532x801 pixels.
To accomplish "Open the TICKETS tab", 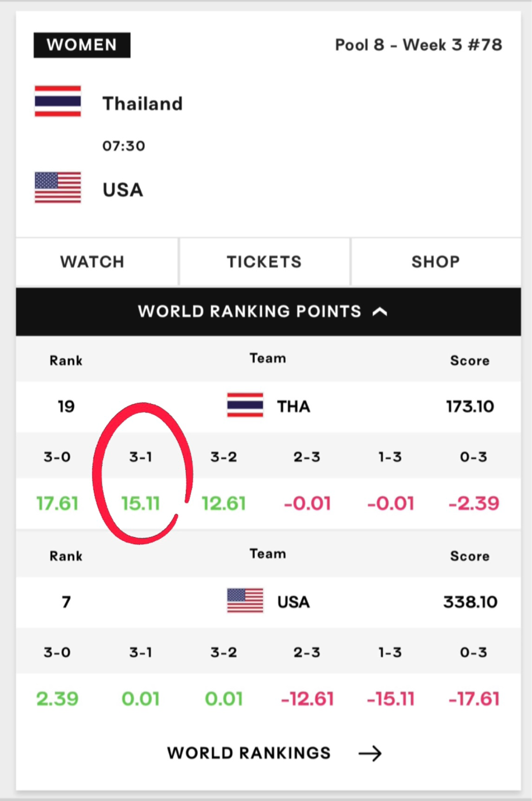I will (x=264, y=262).
